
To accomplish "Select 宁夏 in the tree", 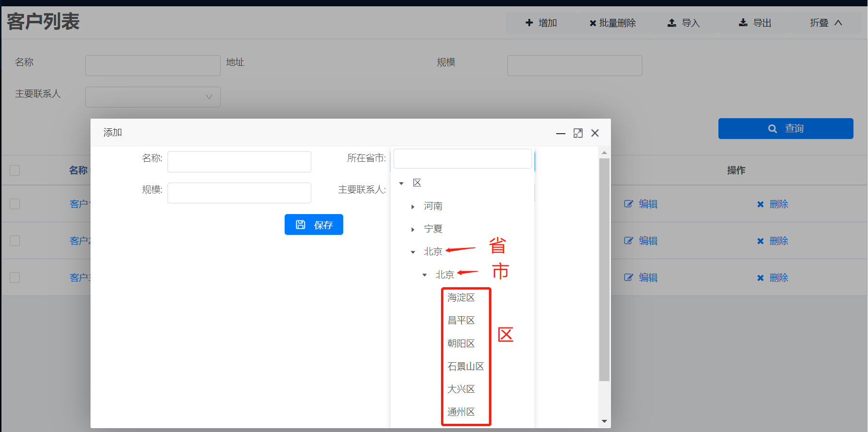I will tap(433, 229).
